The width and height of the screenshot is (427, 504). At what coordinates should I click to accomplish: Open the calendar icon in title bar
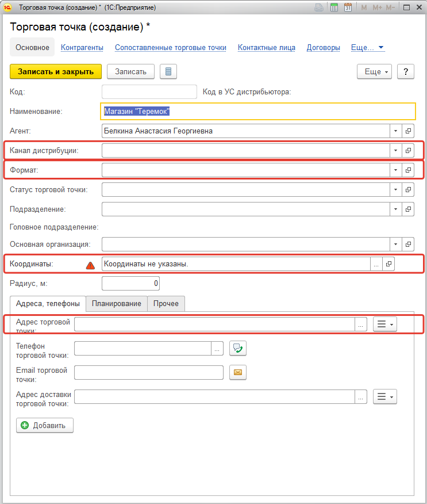click(x=348, y=7)
